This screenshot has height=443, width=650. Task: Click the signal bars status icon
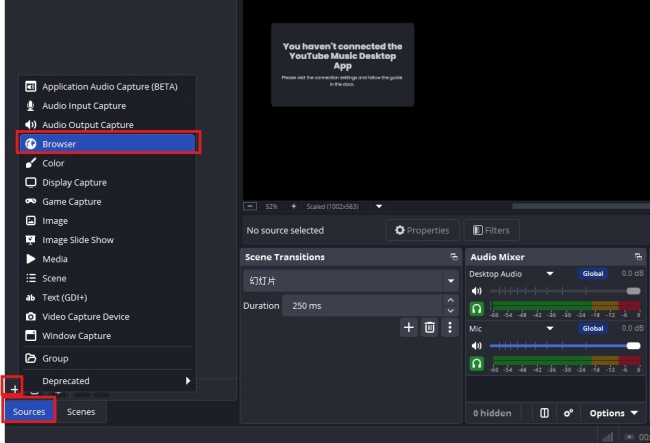point(608,437)
